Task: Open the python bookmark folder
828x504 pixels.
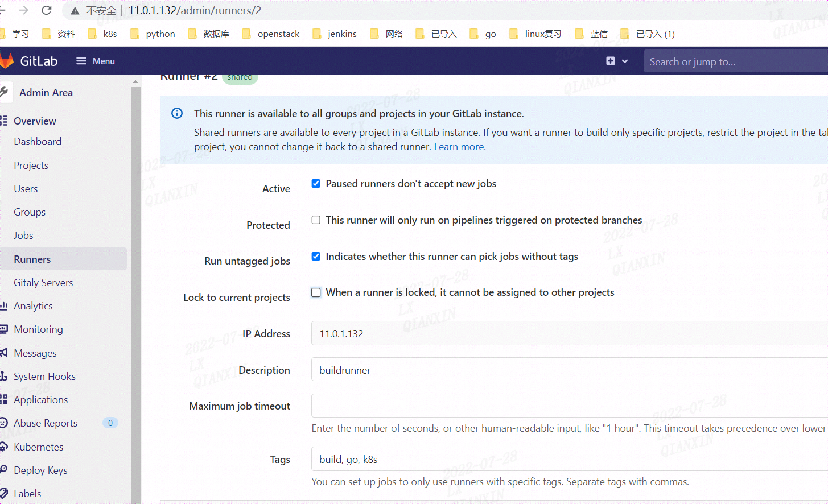Action: [x=153, y=34]
